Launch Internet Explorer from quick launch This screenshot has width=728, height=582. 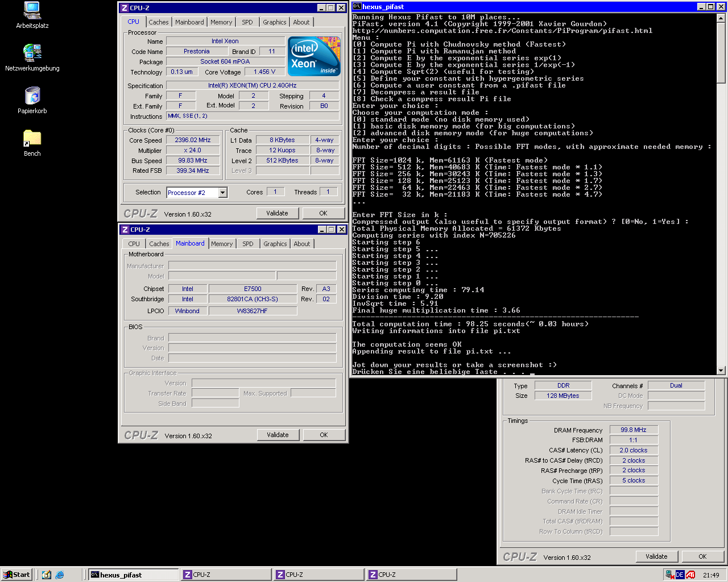[60, 575]
